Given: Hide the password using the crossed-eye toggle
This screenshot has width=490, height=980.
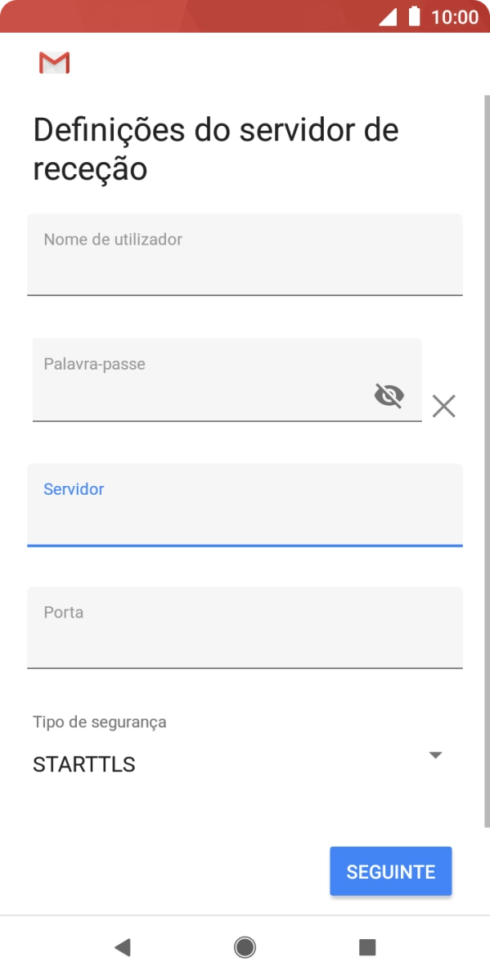Looking at the screenshot, I should [x=389, y=395].
